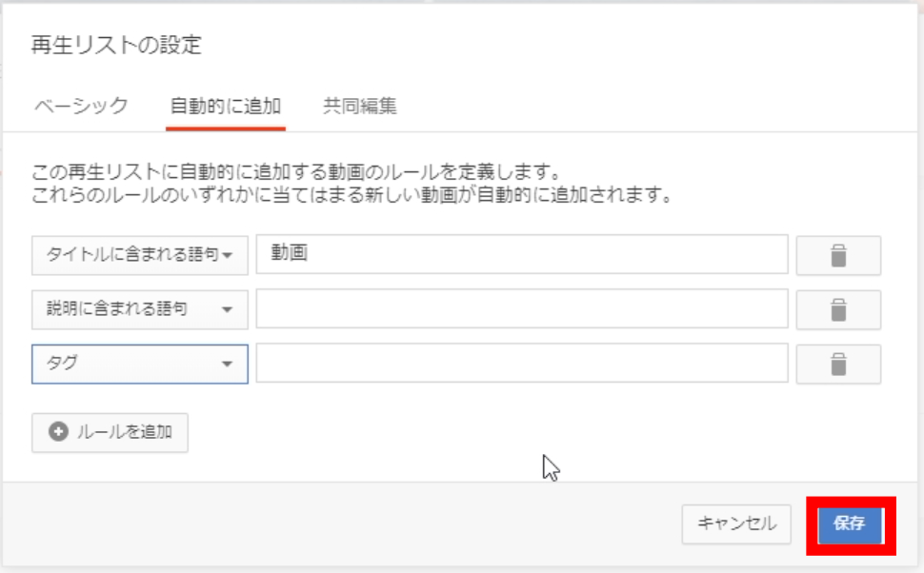Select the 自動的に追加 tab

[226, 106]
